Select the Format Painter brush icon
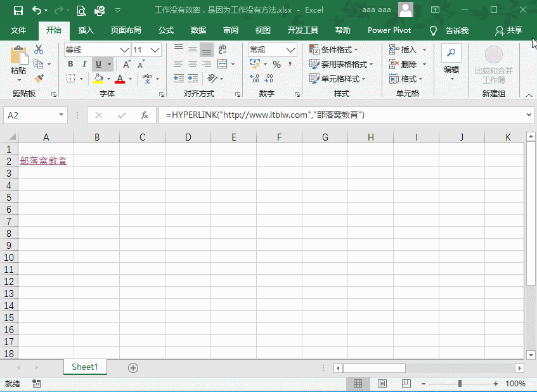The image size is (537, 392). point(39,79)
